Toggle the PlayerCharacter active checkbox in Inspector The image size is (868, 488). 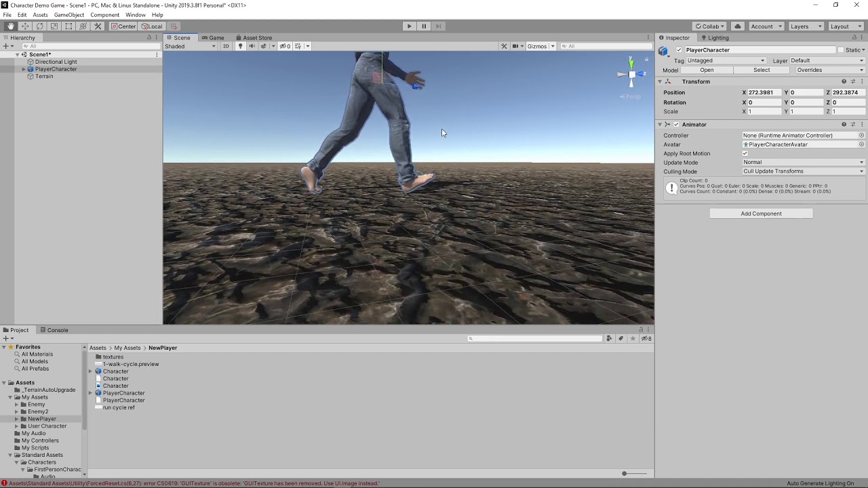pyautogui.click(x=679, y=50)
